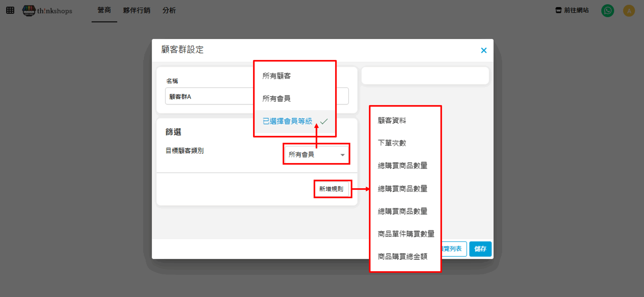Screen dimensions: 644x297
Task: Select 下單次數 rule option
Action: click(x=392, y=143)
